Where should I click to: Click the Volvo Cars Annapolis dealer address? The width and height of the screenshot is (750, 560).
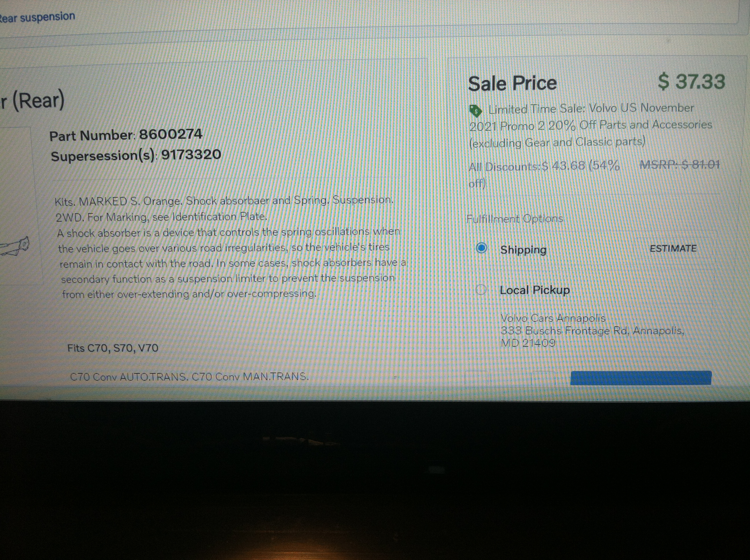click(x=592, y=330)
